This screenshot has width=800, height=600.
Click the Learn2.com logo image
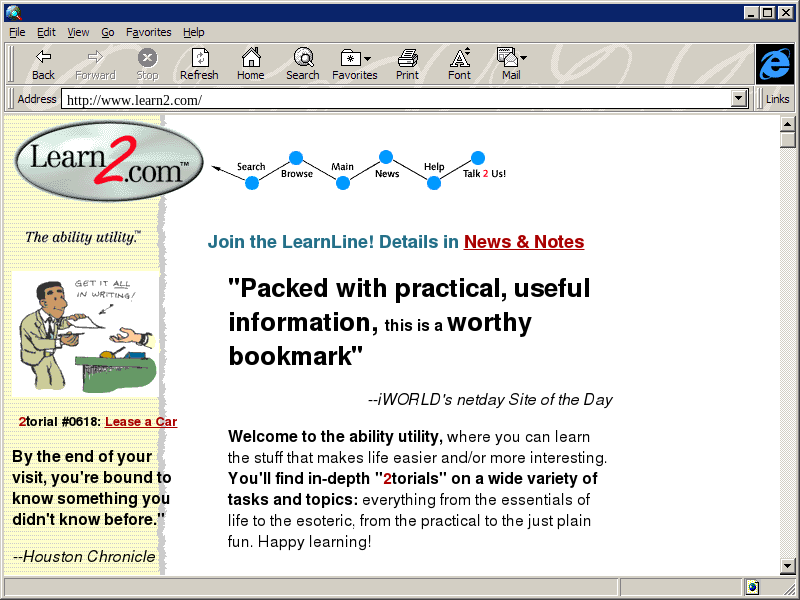(x=108, y=161)
